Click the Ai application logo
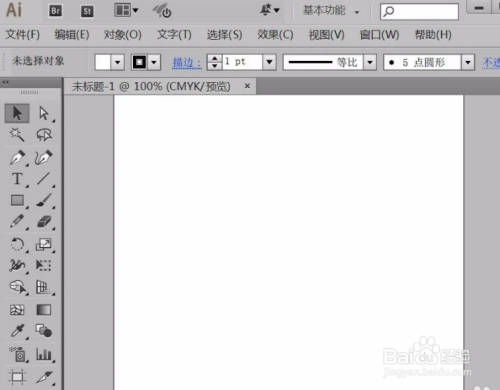500x390 pixels. [x=14, y=10]
